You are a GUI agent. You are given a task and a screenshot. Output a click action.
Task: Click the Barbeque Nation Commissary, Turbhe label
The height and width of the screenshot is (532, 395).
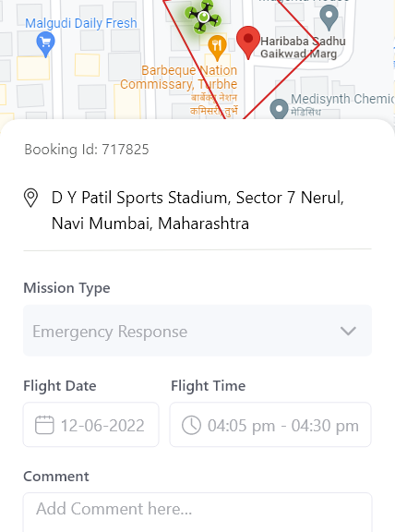coord(179,78)
